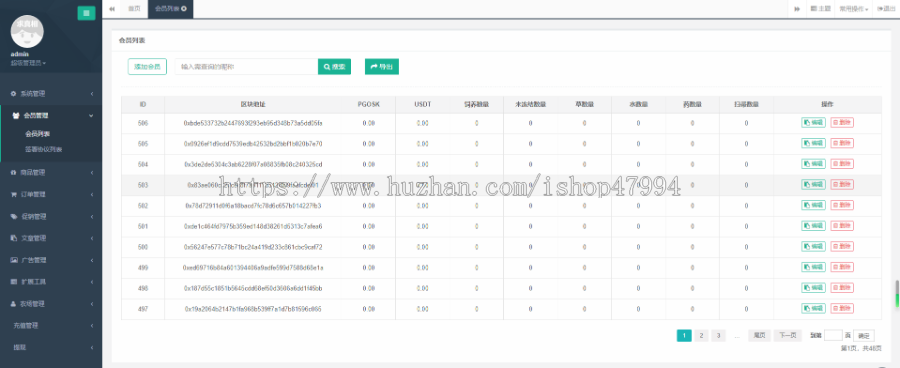
Task: Click the admin avatar picture
Action: (x=28, y=31)
